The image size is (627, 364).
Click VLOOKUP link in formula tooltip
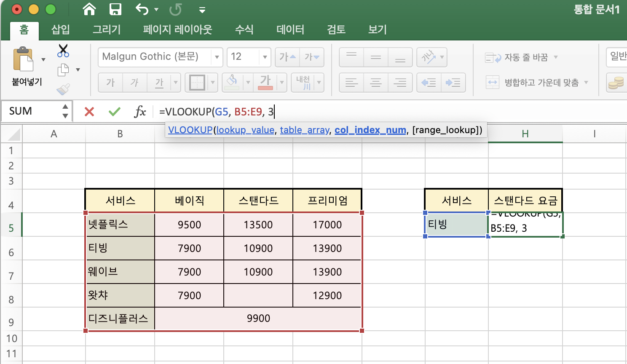(190, 130)
